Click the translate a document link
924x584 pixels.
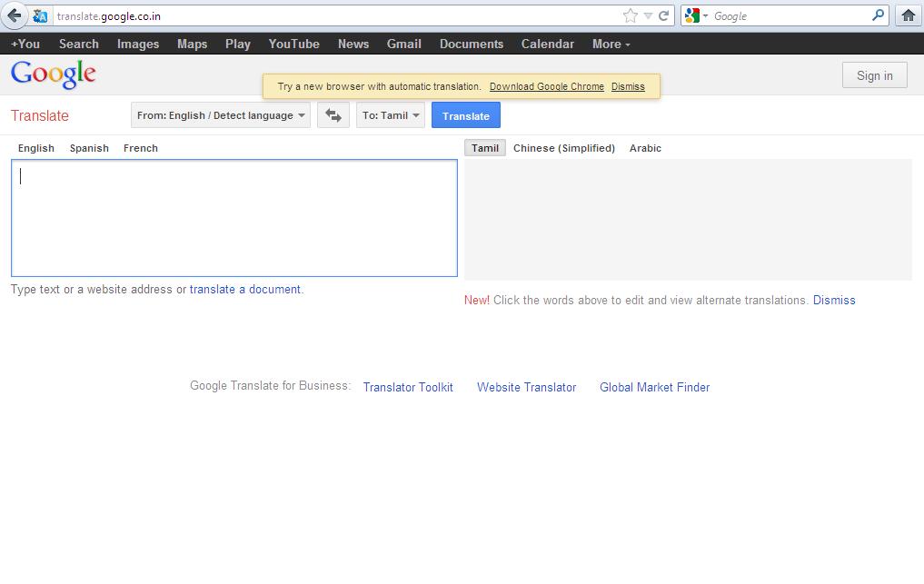pyautogui.click(x=245, y=290)
